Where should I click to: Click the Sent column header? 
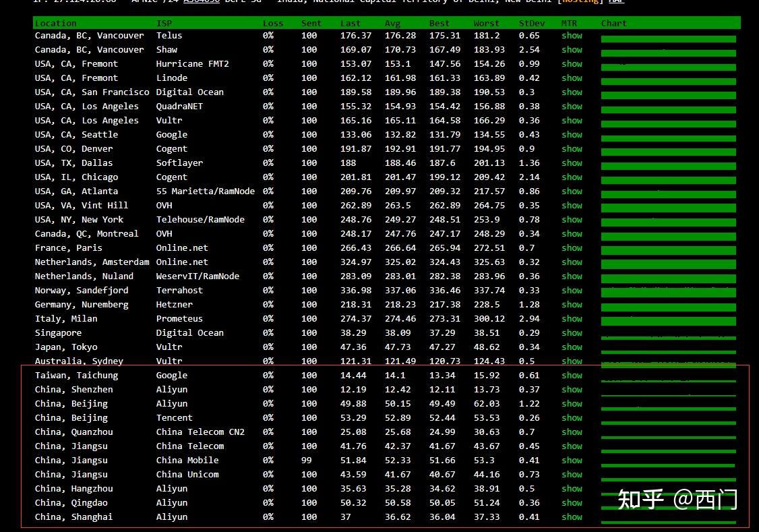311,23
